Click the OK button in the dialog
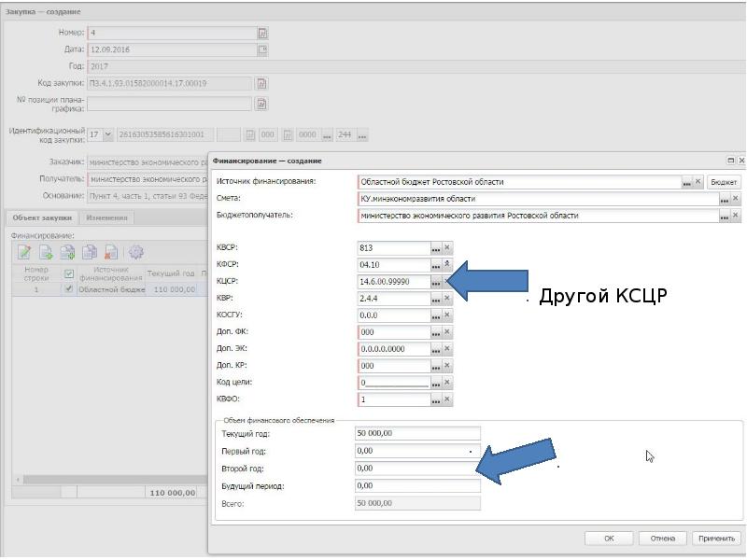The width and height of the screenshot is (747, 560). click(609, 539)
